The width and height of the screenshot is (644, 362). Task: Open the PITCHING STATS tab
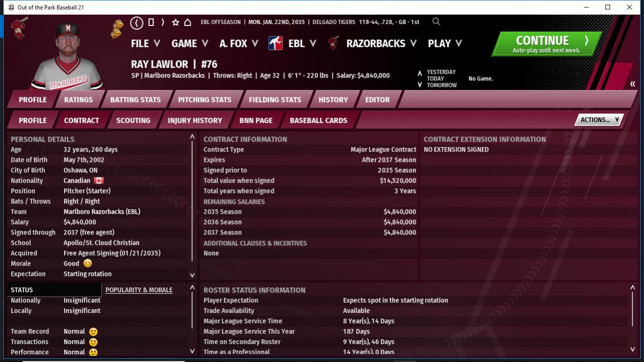tap(205, 100)
